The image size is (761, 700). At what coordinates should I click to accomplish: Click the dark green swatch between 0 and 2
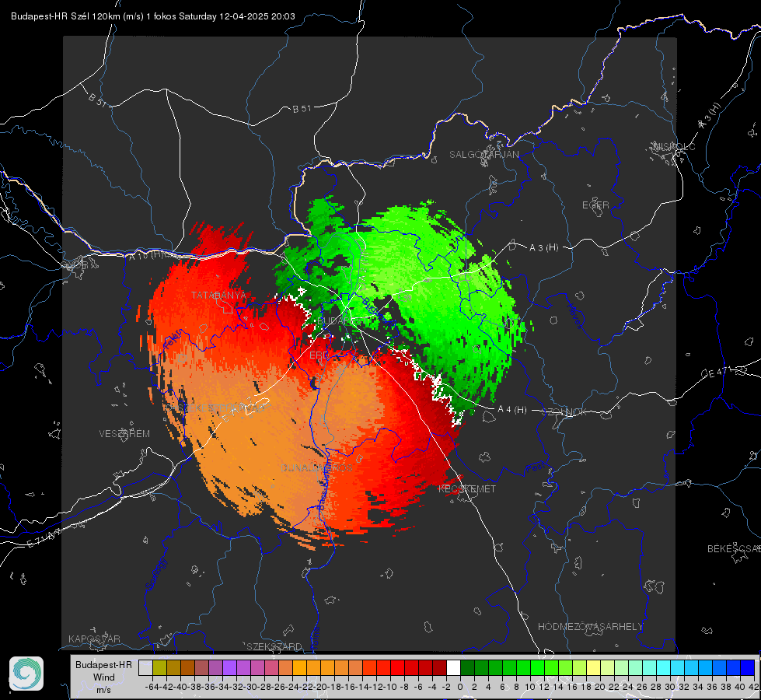coord(467,668)
